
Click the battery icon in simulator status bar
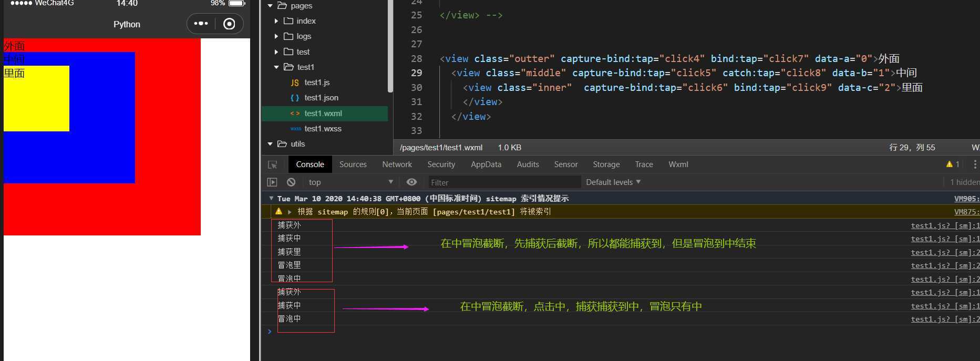tap(237, 3)
